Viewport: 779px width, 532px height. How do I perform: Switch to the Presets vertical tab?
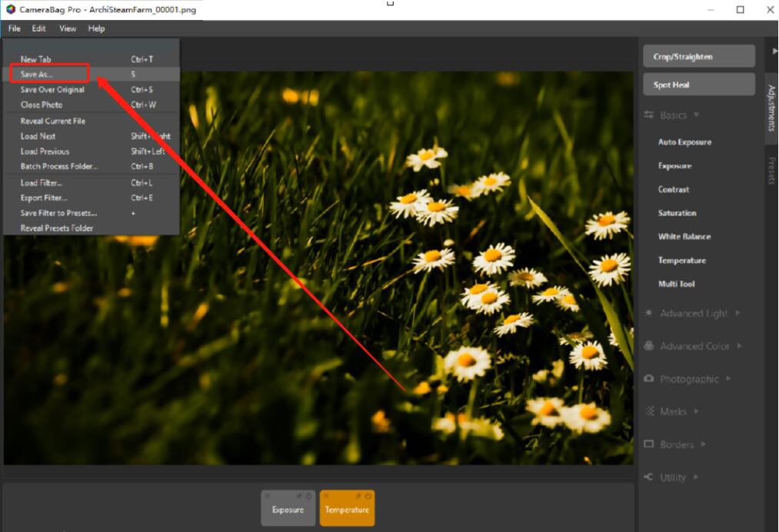(771, 171)
